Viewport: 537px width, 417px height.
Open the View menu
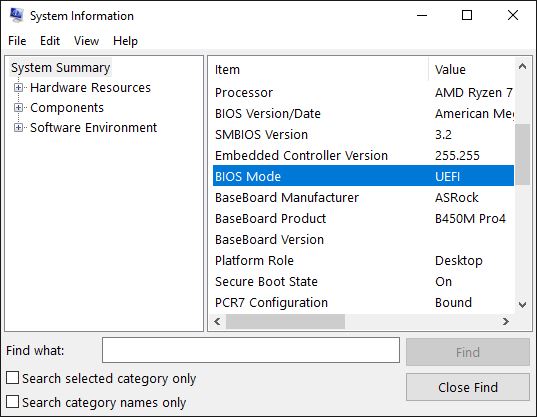pyautogui.click(x=87, y=41)
